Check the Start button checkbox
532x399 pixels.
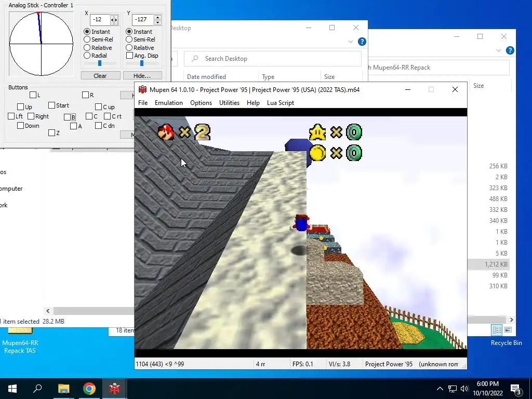[x=51, y=105]
